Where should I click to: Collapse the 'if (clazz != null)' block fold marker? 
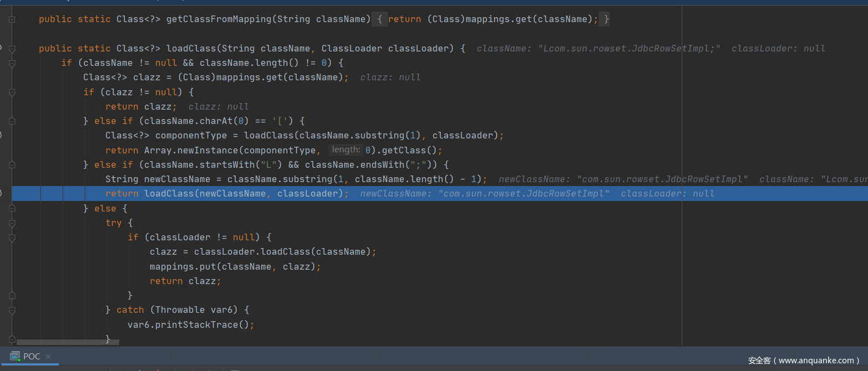[x=12, y=92]
